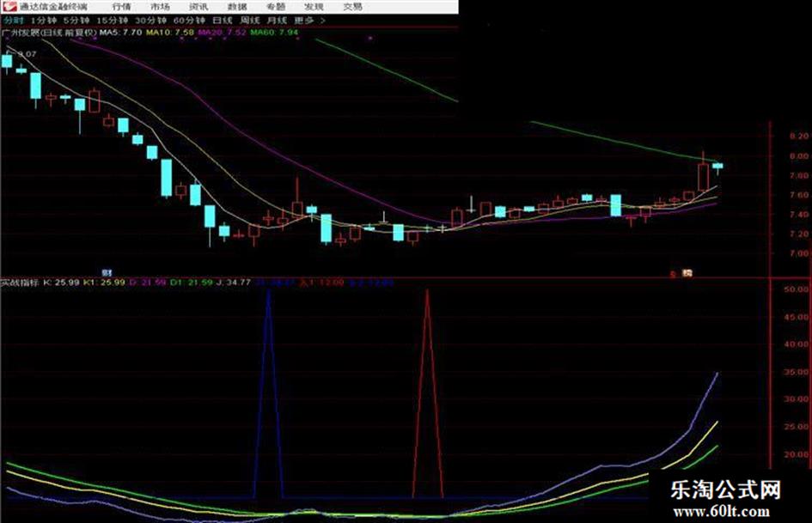Viewport: 812px width, 523px height.
Task: Click the tall red candlestick before the last bar
Action: click(703, 177)
